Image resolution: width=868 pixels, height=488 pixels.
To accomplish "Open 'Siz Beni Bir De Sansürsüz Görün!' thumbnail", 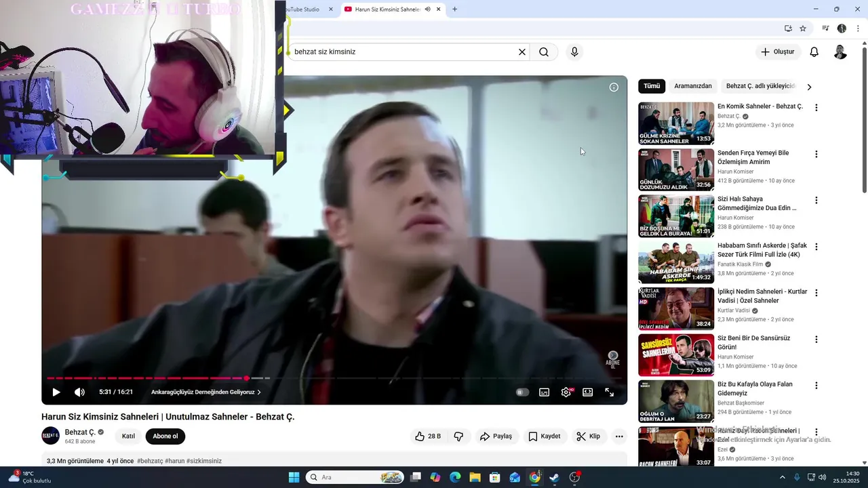I will (x=676, y=355).
